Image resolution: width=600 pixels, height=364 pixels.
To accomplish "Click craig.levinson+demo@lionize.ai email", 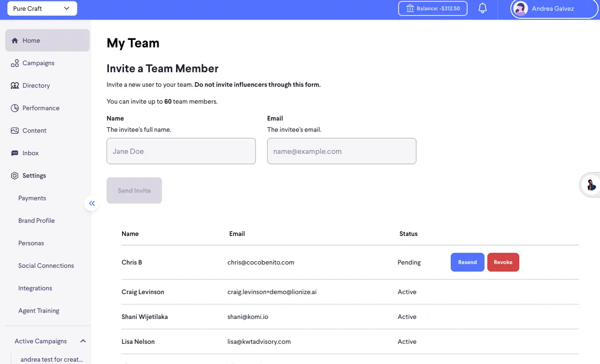I will coord(272,292).
